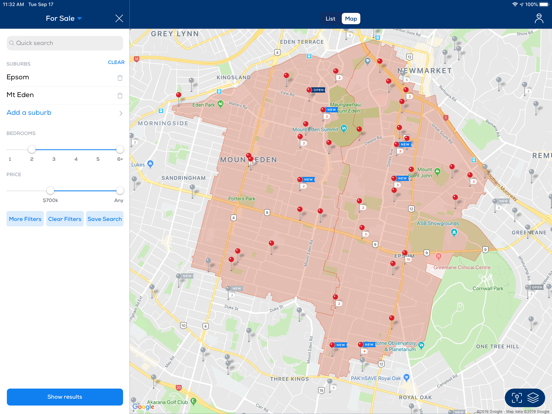Click Clear Filters button
This screenshot has height=414, width=552.
click(65, 219)
